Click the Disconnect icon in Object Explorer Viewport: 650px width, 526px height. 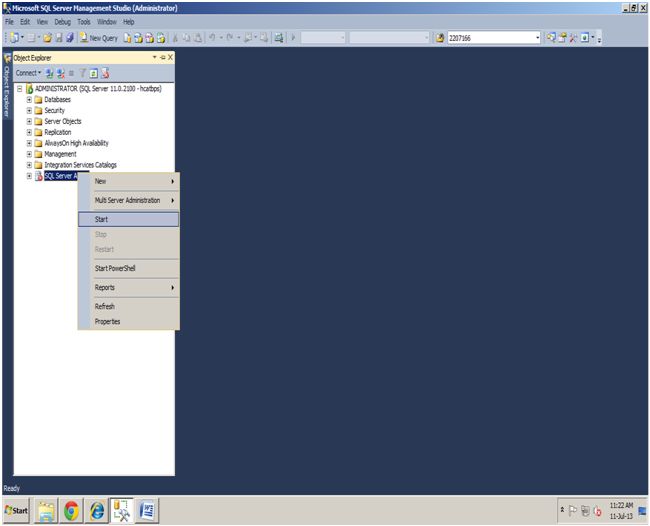(x=61, y=73)
